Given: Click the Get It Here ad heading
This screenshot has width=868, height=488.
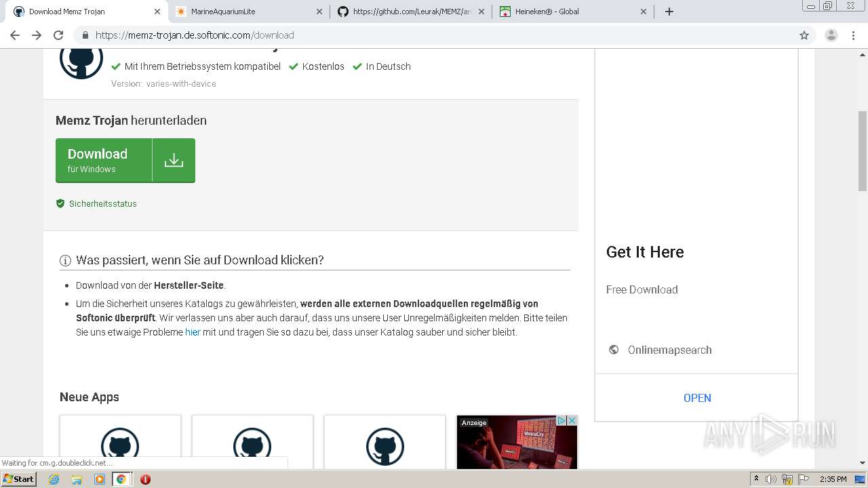Looking at the screenshot, I should tap(645, 252).
